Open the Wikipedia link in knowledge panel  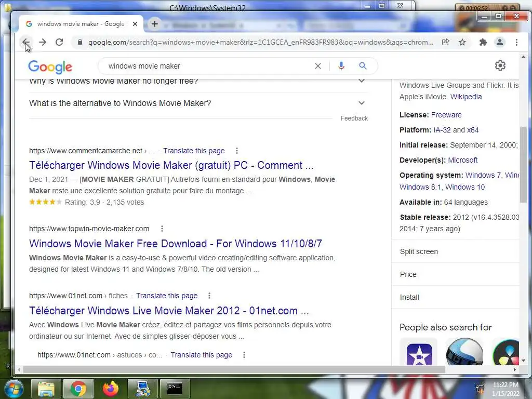(x=466, y=97)
